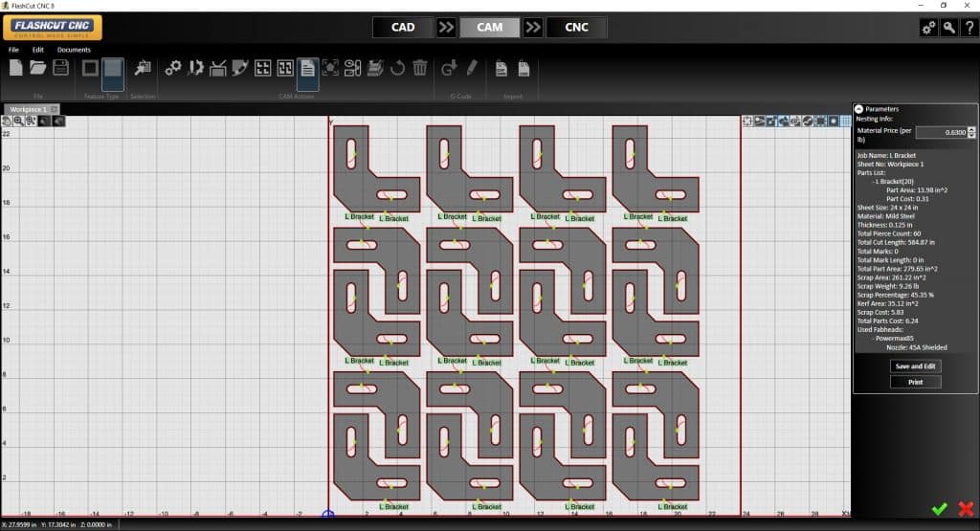Click the trash can delete icon
980x531 pixels.
tap(419, 68)
